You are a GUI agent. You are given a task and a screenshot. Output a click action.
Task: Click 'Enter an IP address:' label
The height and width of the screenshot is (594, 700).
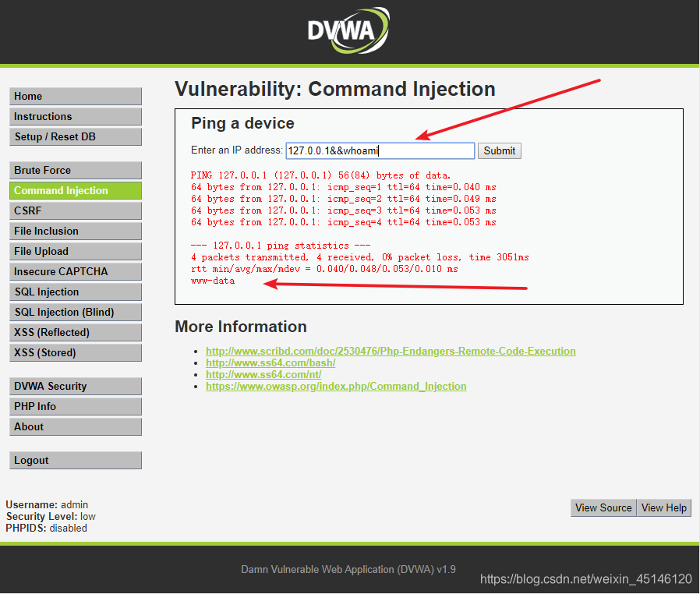click(237, 150)
